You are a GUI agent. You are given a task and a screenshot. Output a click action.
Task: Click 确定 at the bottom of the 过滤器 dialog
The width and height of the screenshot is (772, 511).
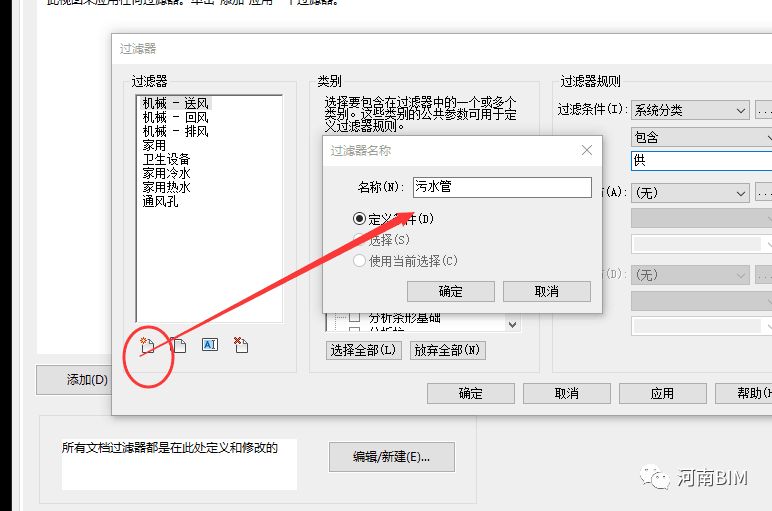[471, 393]
